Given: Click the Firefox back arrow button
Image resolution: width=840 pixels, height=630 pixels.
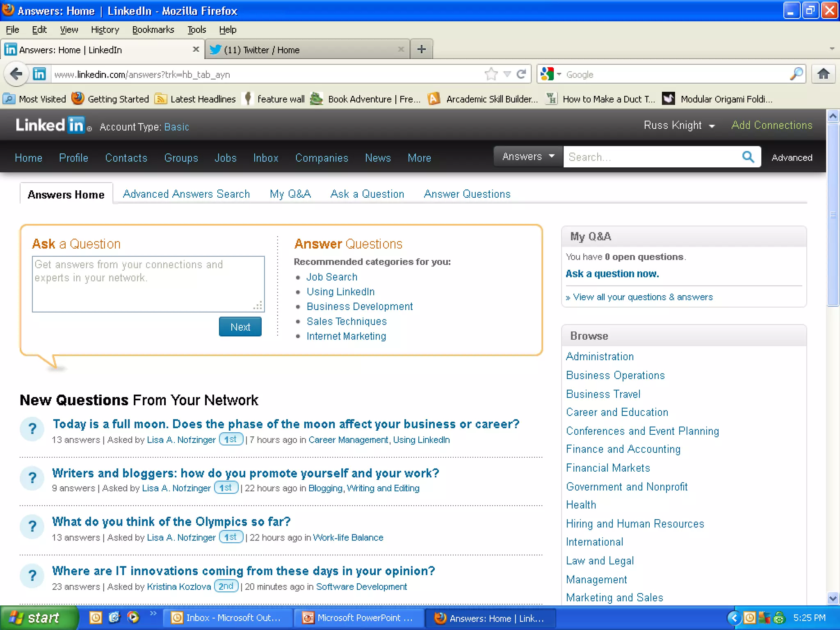Looking at the screenshot, I should coord(16,74).
